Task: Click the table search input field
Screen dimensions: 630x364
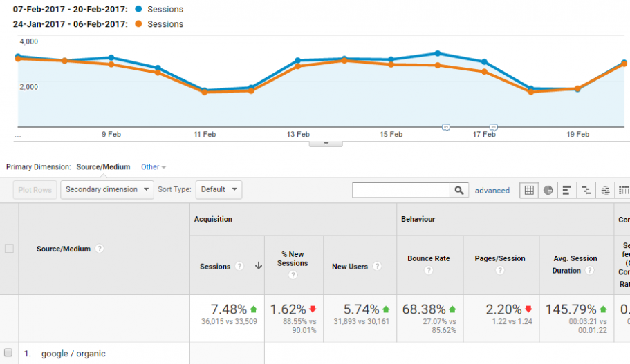Action: pyautogui.click(x=401, y=190)
